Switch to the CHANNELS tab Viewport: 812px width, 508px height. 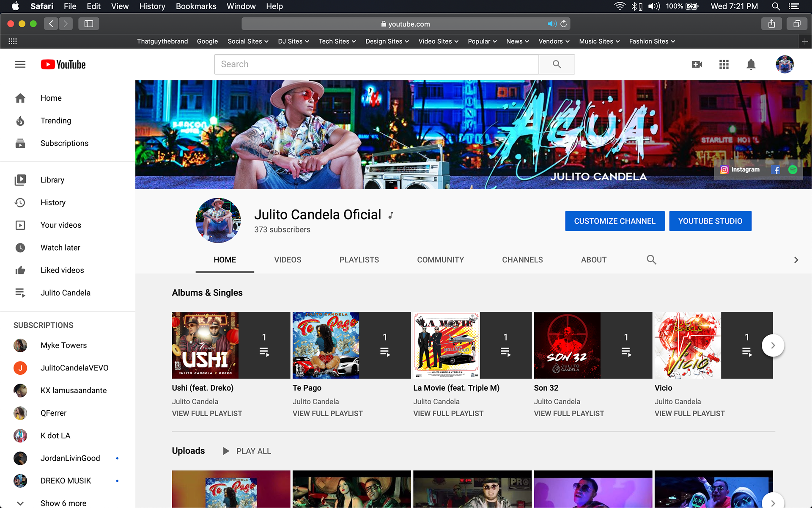click(522, 260)
